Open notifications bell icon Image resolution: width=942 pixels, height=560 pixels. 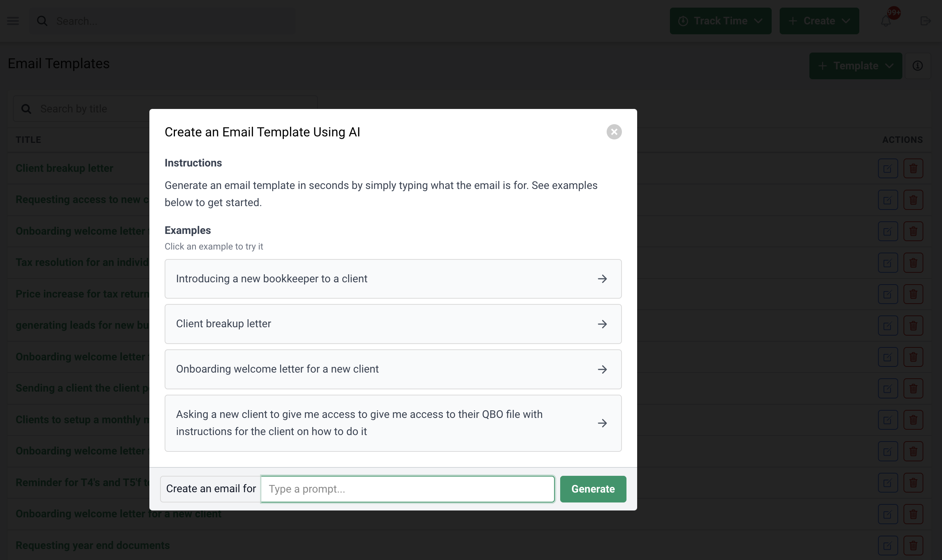886,21
